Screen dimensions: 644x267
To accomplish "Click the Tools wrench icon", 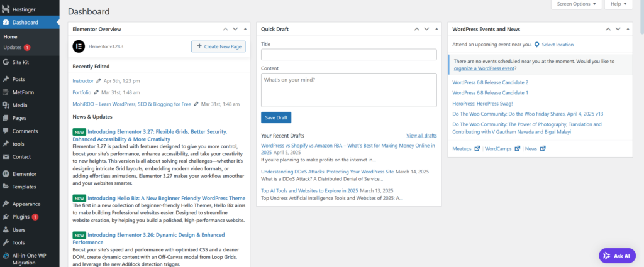I will pos(6,242).
